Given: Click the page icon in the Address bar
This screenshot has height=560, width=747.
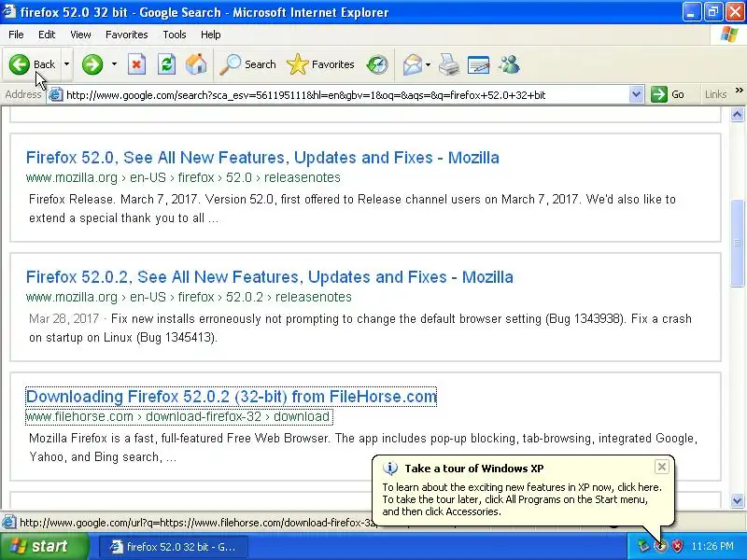Looking at the screenshot, I should (x=56, y=95).
